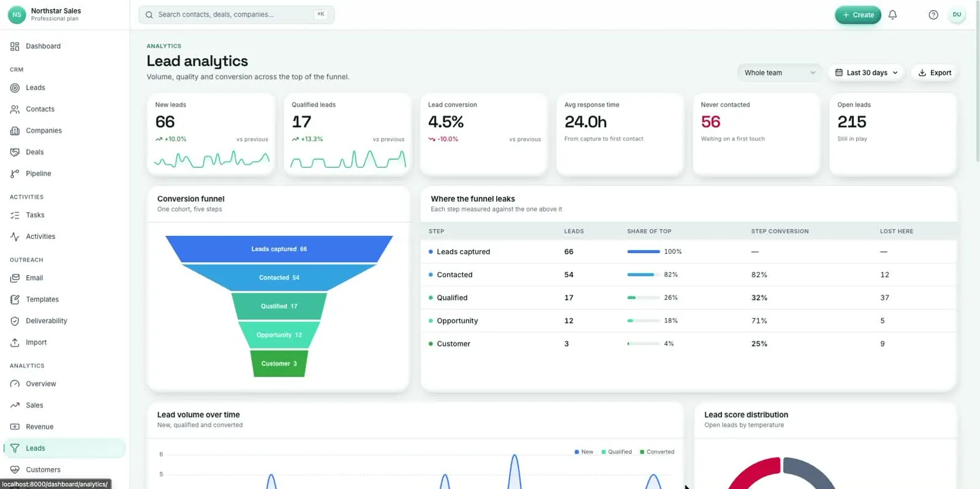The width and height of the screenshot is (980, 489).
Task: Click the LOST HERE column header
Action: [897, 232]
